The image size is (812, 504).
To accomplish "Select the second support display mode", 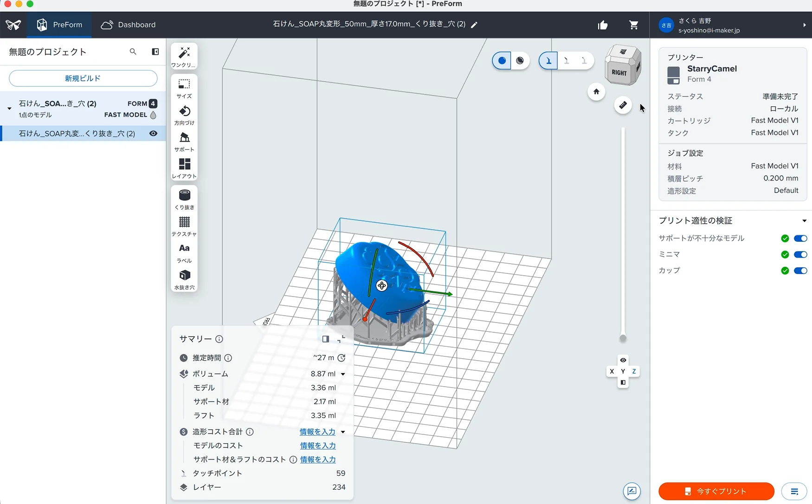I will [567, 61].
